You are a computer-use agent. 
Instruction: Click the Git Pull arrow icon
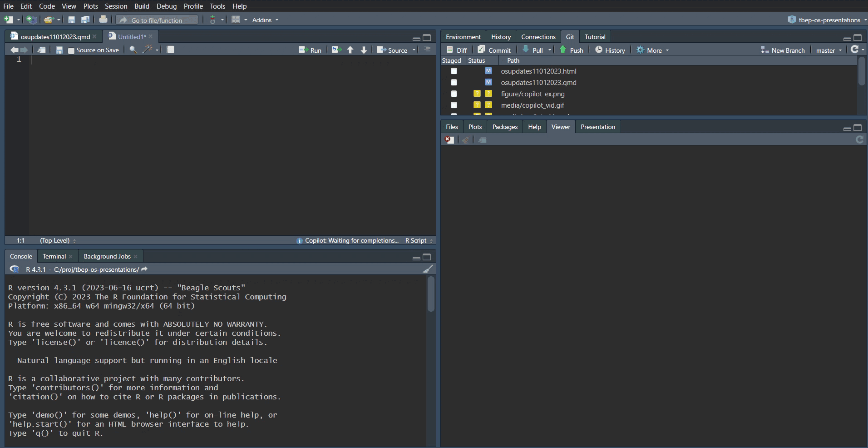[x=526, y=50]
